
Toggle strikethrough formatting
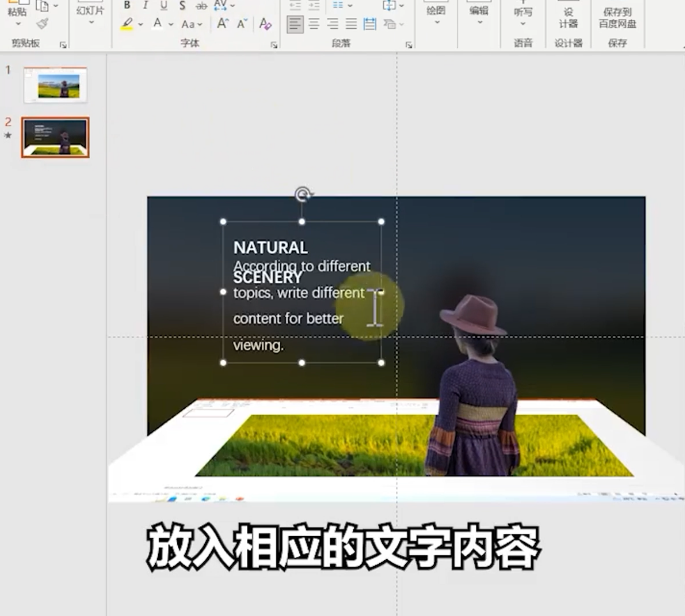[x=201, y=6]
